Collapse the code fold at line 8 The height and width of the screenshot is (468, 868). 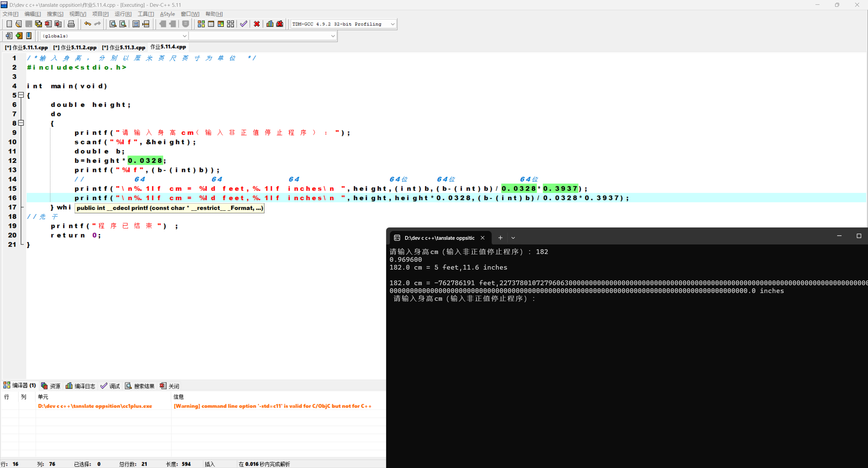pos(21,123)
